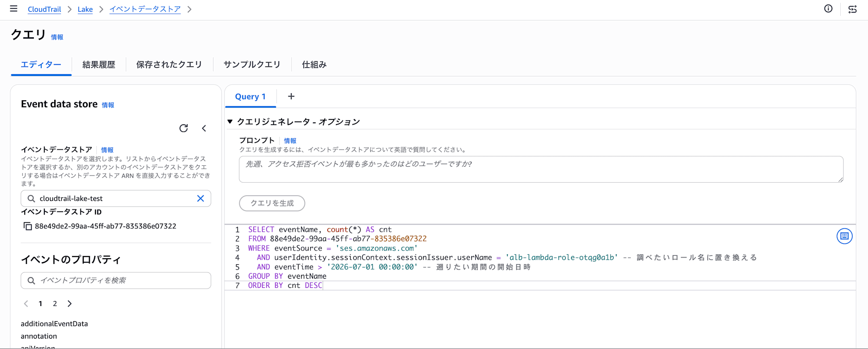Follow the イベントデータストア breadcrumb link

click(x=145, y=9)
